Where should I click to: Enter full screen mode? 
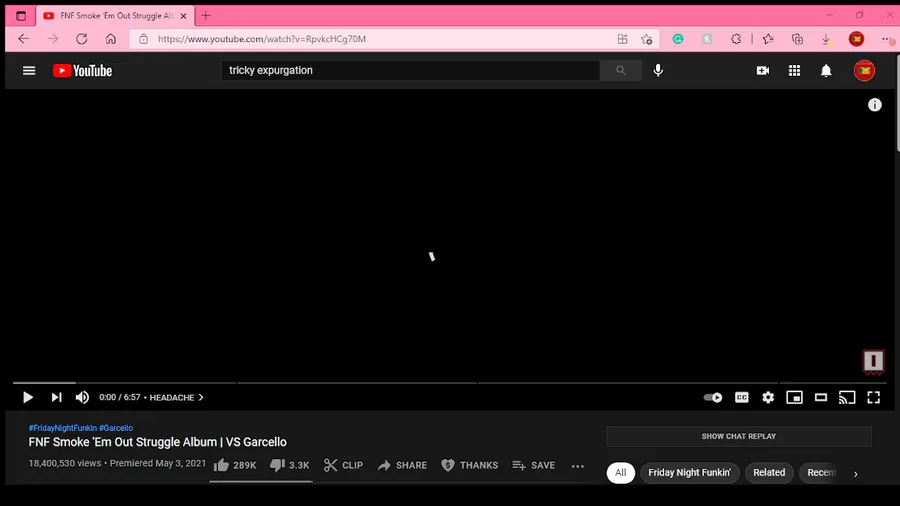coord(873,397)
